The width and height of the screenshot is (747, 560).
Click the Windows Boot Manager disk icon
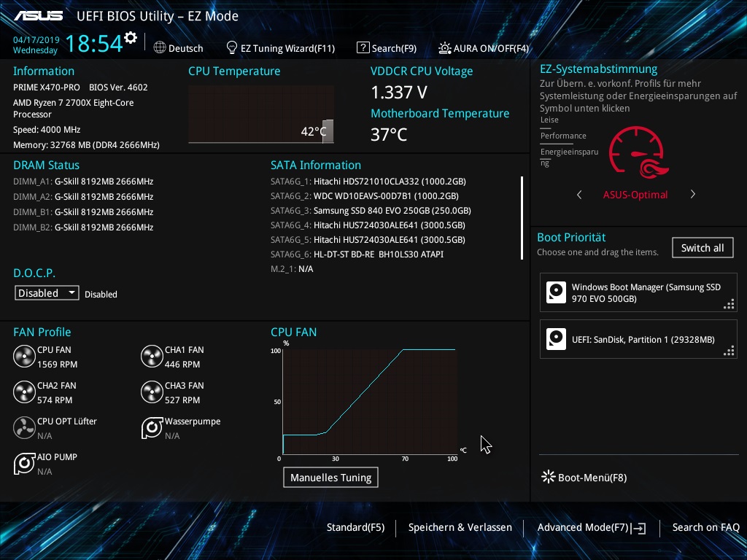point(556,292)
